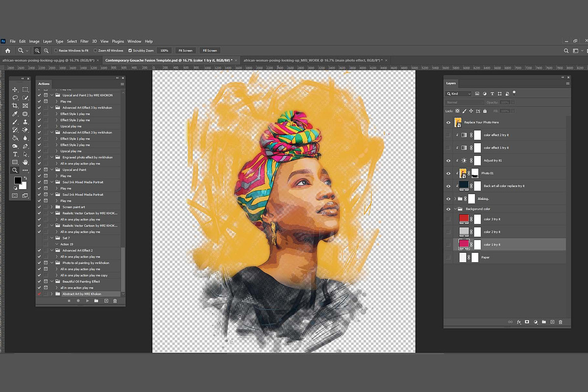Switch to african-woman-posing-looking-up_MRI_WORK tab
The width and height of the screenshot is (588, 392).
312,60
